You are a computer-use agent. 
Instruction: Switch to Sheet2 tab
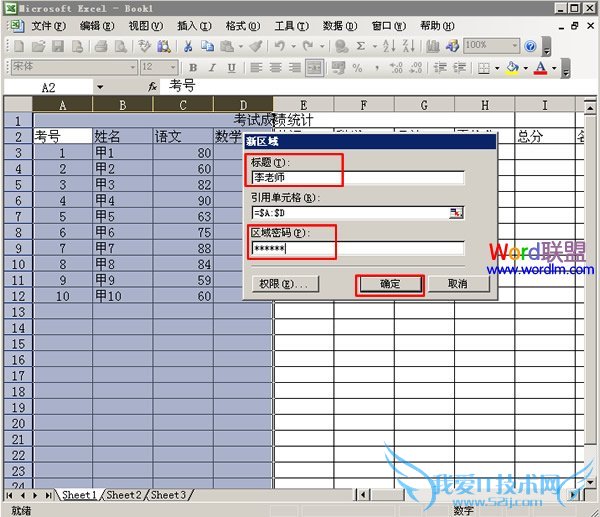click(123, 495)
